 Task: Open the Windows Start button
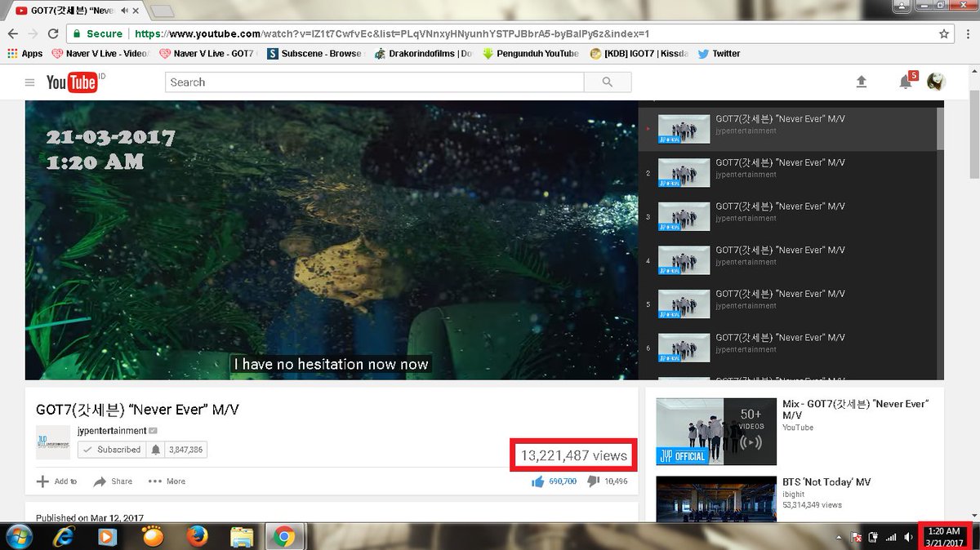(x=19, y=536)
